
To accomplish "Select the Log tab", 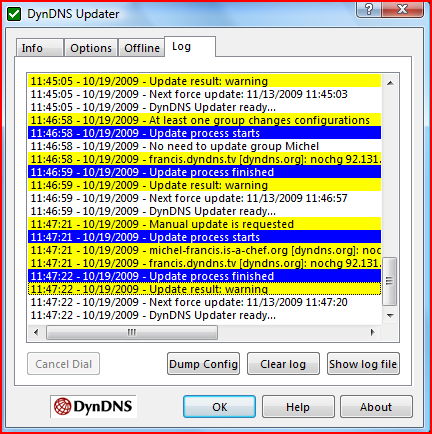I will (190, 46).
